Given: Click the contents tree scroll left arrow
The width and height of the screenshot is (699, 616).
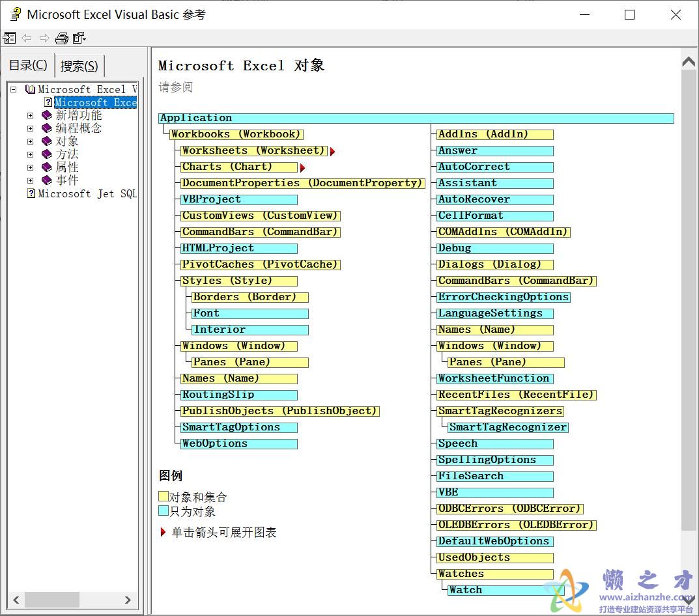Looking at the screenshot, I should 16,600.
